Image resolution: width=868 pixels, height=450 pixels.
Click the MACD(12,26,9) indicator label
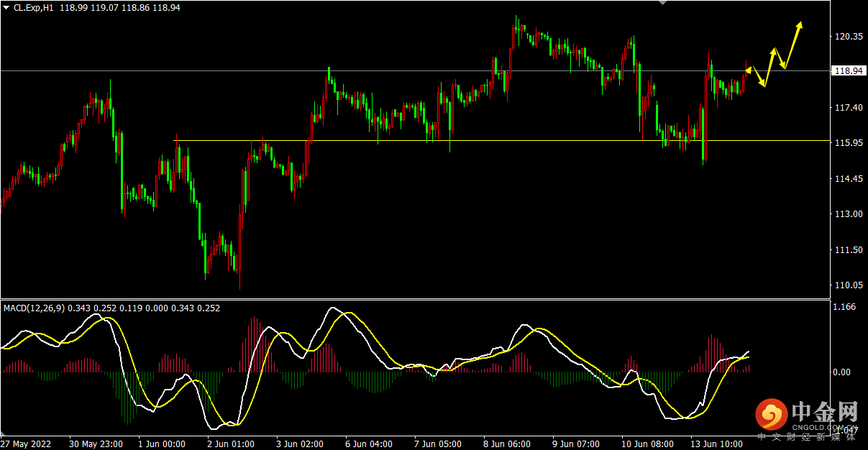(35, 308)
